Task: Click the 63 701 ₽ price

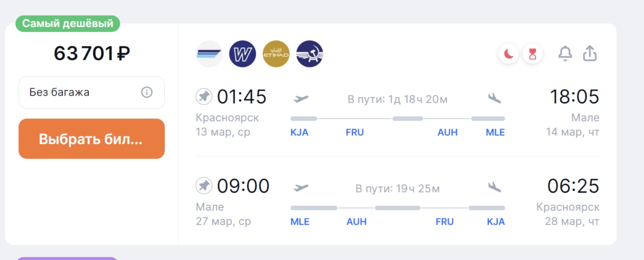Action: pyautogui.click(x=92, y=54)
